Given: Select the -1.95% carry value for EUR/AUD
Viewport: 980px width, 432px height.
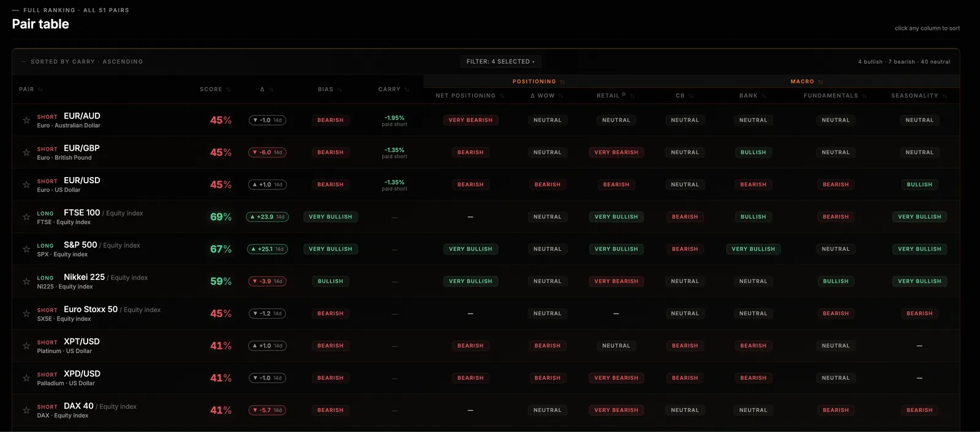Looking at the screenshot, I should [394, 118].
